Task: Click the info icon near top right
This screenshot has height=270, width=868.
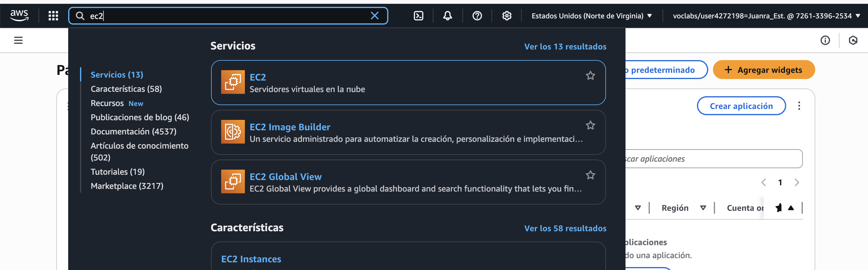Action: click(826, 40)
